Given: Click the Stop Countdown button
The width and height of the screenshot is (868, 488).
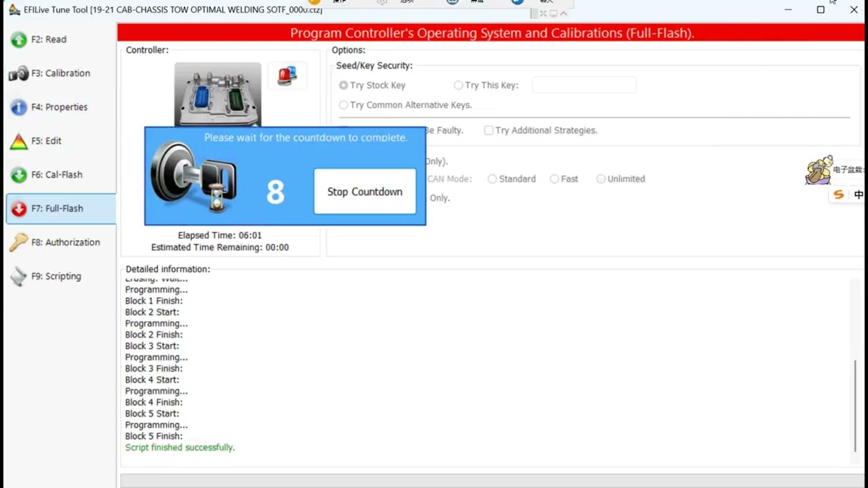Looking at the screenshot, I should coord(365,192).
